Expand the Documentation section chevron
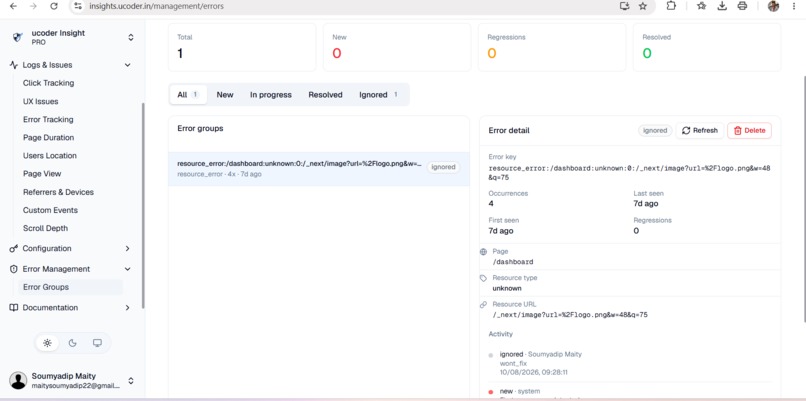This screenshot has height=401, width=806. (x=127, y=307)
